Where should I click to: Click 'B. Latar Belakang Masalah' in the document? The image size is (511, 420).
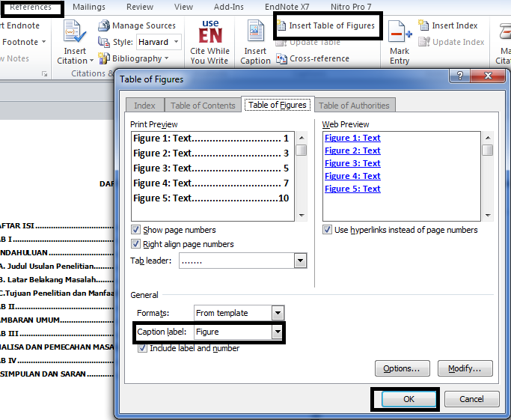click(48, 280)
